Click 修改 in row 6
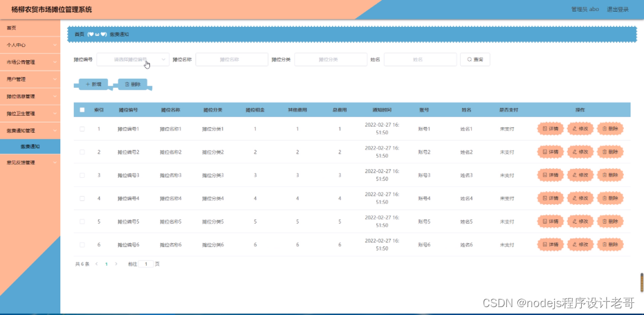 [581, 245]
